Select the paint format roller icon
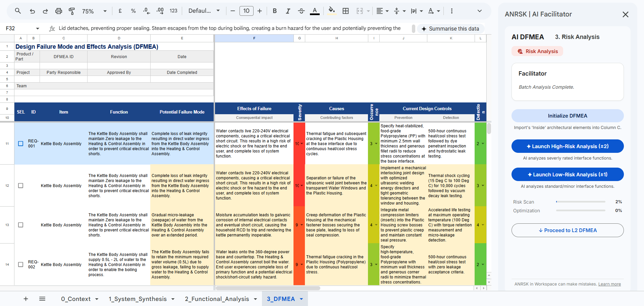Viewport: 644px width, 306px height. coord(72,11)
